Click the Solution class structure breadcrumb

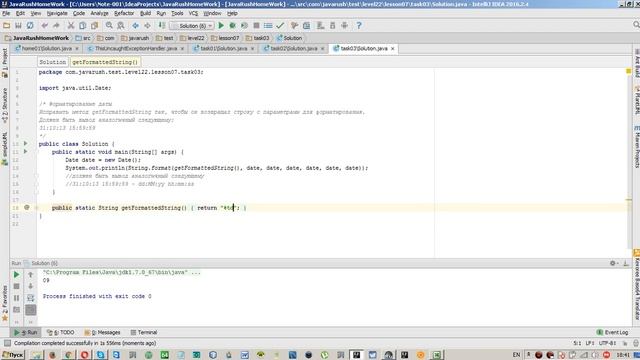(x=53, y=62)
